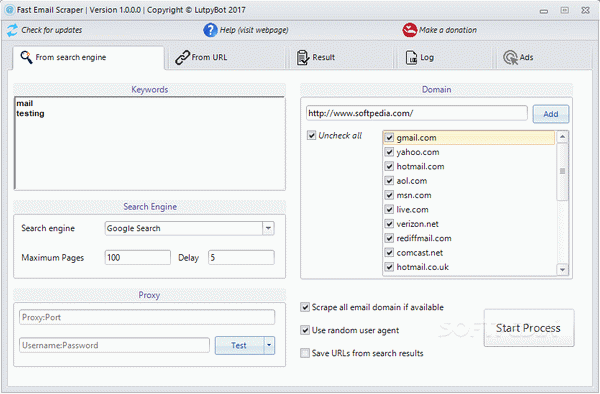Click the Start Process button
Viewport: 600px width, 394px height.
click(528, 328)
